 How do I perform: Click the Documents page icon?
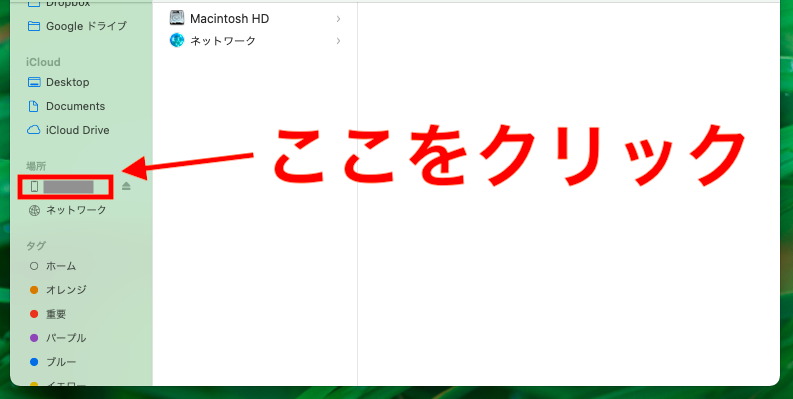[x=34, y=106]
